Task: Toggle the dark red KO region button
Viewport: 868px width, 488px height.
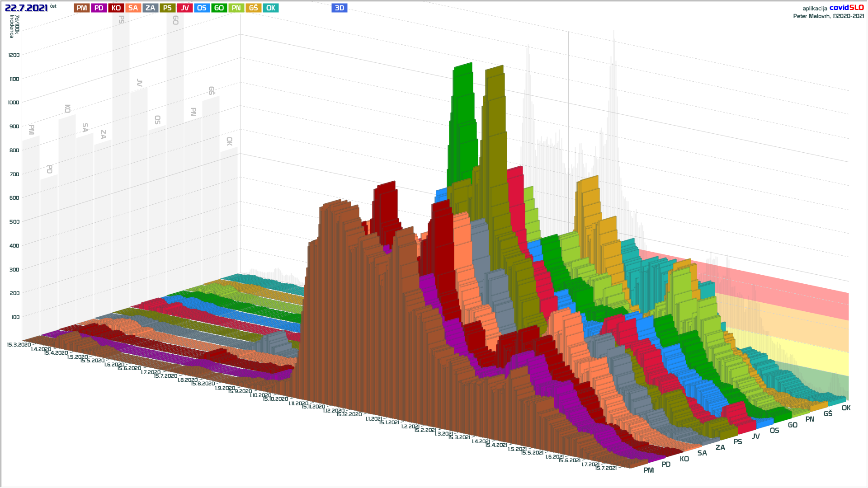Action: pyautogui.click(x=116, y=8)
